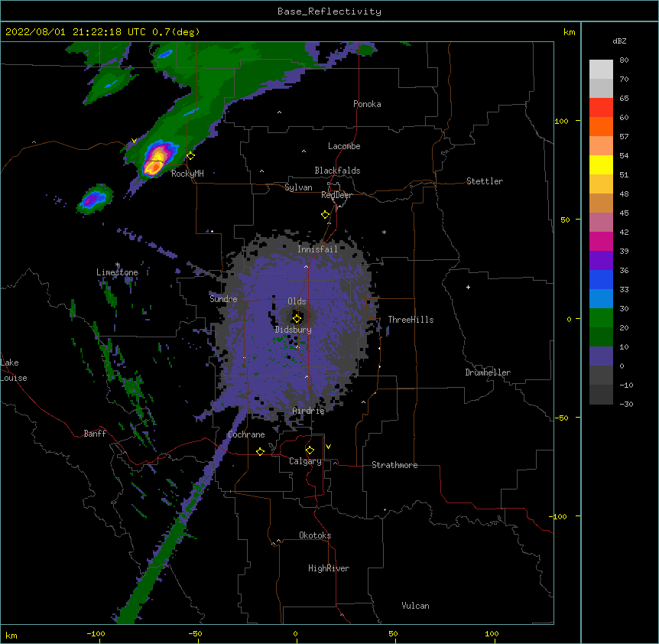Select the yellow swatch between 54 and 51
The height and width of the screenshot is (644, 659).
[x=601, y=165]
